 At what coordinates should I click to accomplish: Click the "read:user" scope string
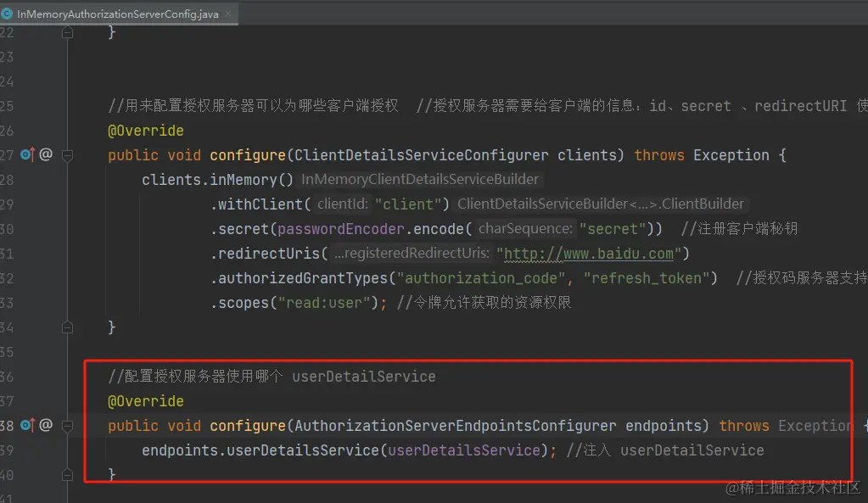coord(324,303)
